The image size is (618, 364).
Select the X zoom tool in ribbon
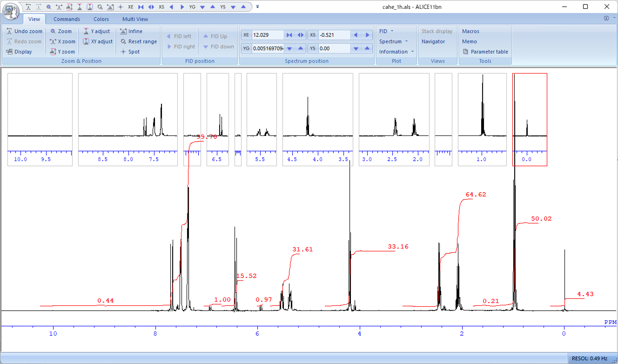point(62,41)
